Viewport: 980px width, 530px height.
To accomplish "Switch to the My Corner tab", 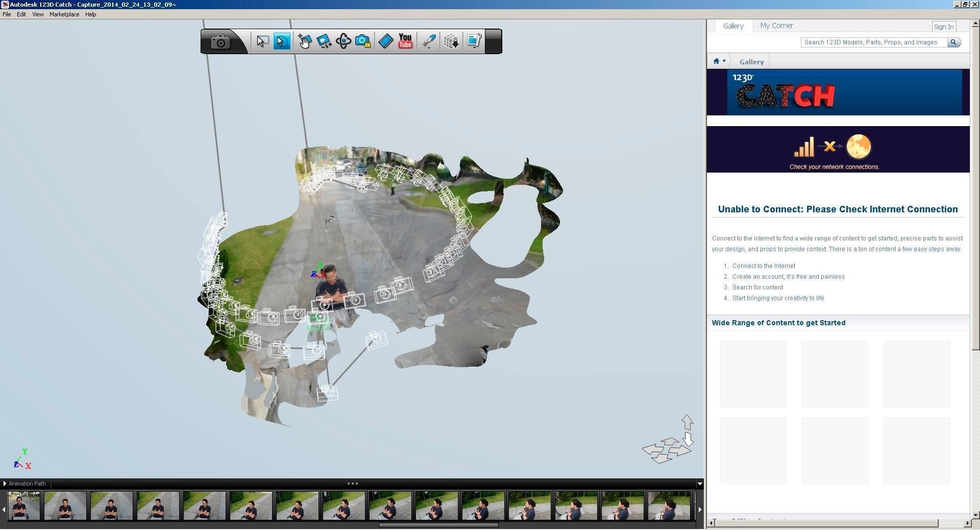I will click(776, 26).
